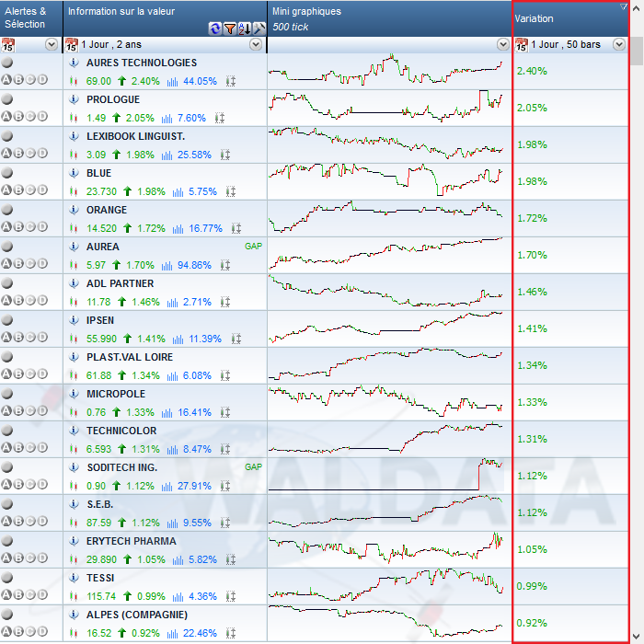
Task: Click candlestick chart icon for AUREA
Action: (x=74, y=265)
